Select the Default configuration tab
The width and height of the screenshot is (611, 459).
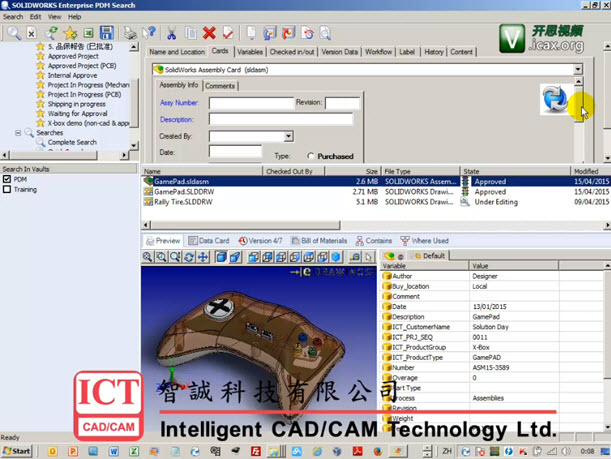(430, 256)
